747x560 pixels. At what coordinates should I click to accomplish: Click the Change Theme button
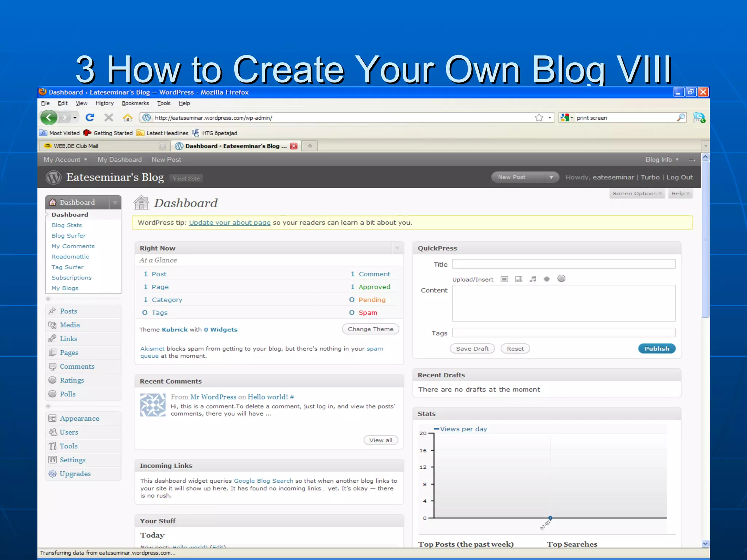(x=370, y=329)
